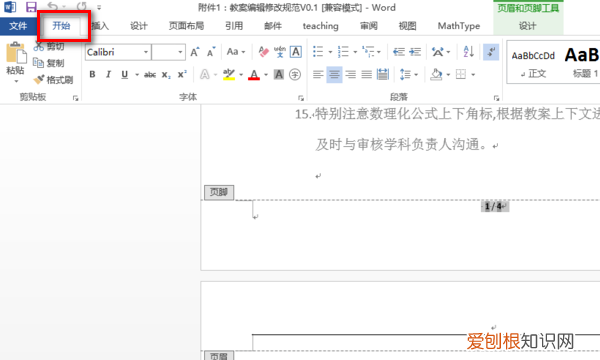Clear formatting with the eraser A icon
The image size is (600, 360).
pyautogui.click(x=263, y=52)
